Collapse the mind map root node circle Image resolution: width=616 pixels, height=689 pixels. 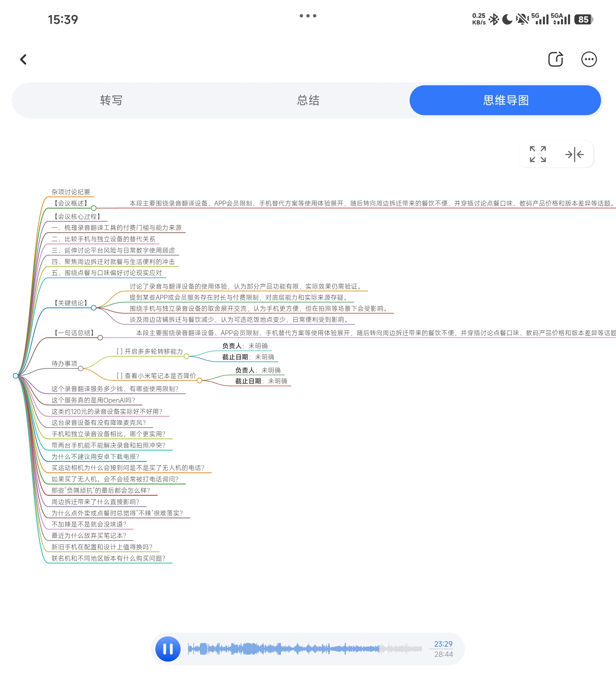(16, 376)
